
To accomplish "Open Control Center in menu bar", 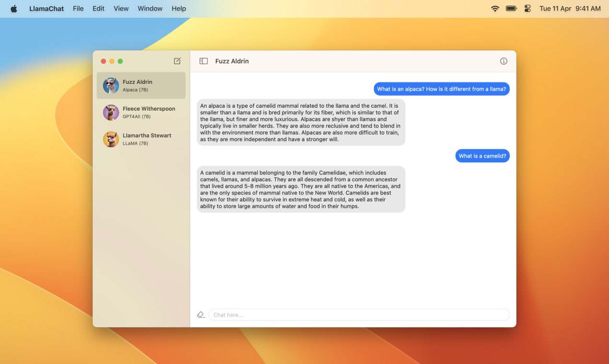I will (527, 9).
